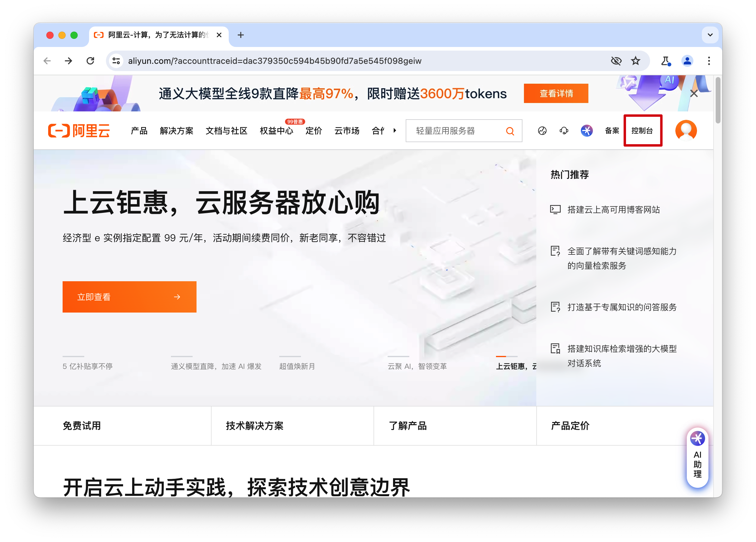The height and width of the screenshot is (542, 756).
Task: Go back with browser back arrow
Action: pos(47,61)
